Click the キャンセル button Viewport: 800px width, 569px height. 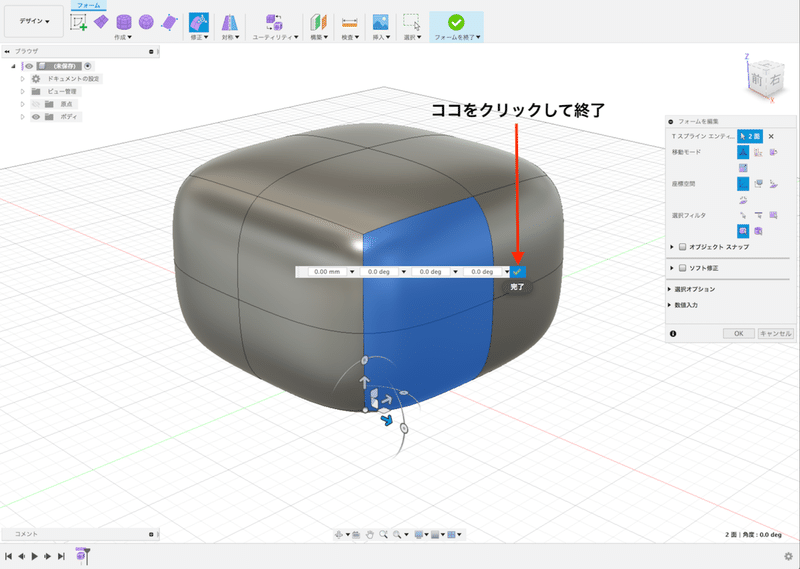click(776, 333)
